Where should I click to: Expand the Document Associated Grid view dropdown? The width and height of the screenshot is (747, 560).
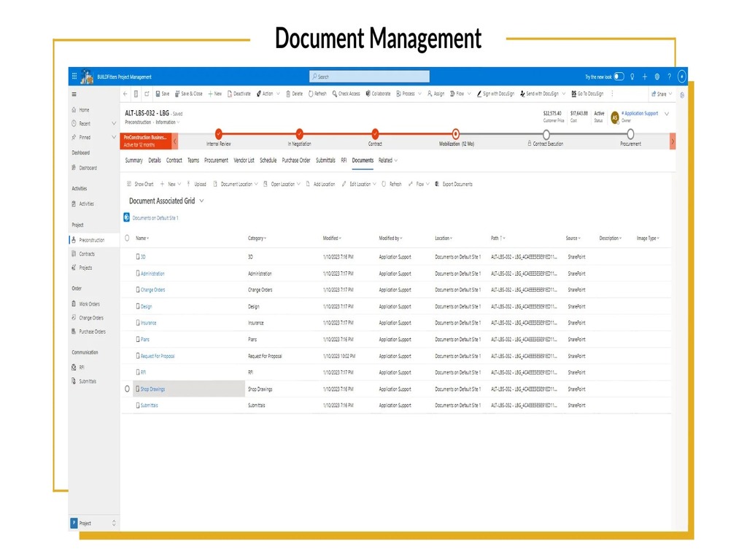(x=201, y=201)
